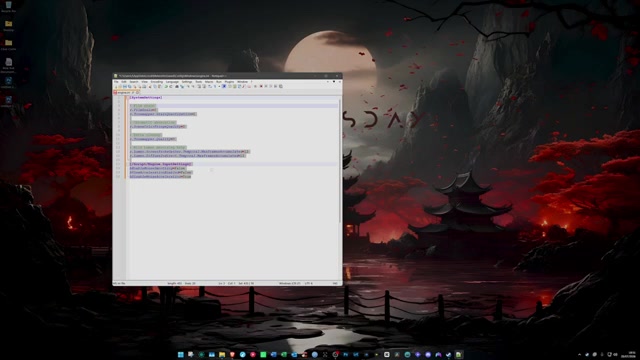The image size is (640, 360).
Task: Cut selection using the Cut icon
Action: tap(150, 87)
